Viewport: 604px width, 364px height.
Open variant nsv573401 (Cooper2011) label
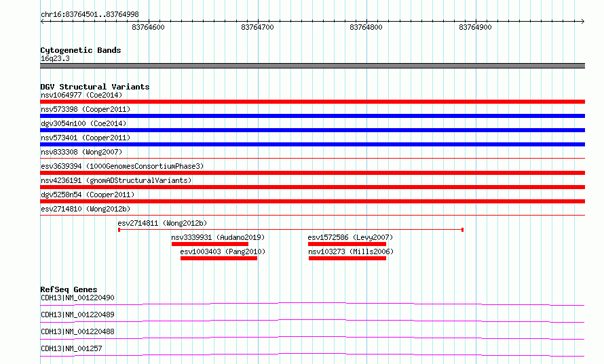86,138
